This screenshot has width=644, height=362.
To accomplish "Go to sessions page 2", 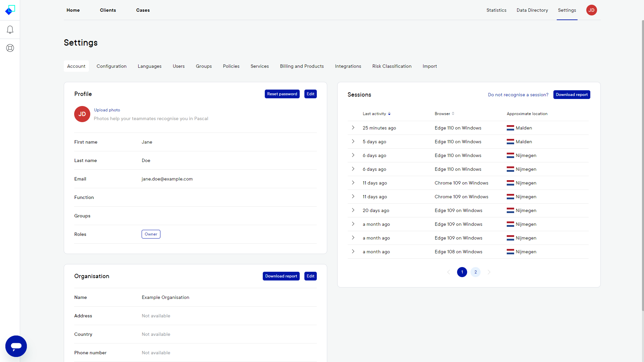I will 476,272.
